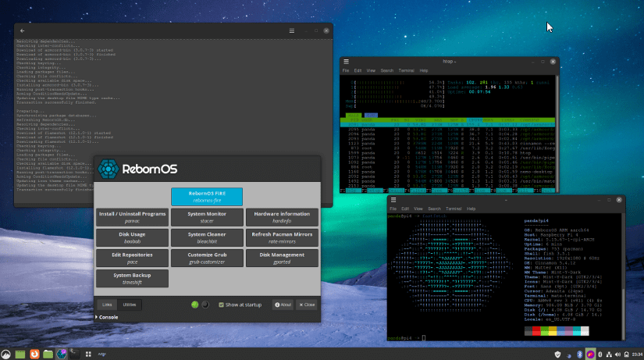Open the Cinnamon menu launcher in the taskbar
644x360 pixels.
(x=5, y=354)
